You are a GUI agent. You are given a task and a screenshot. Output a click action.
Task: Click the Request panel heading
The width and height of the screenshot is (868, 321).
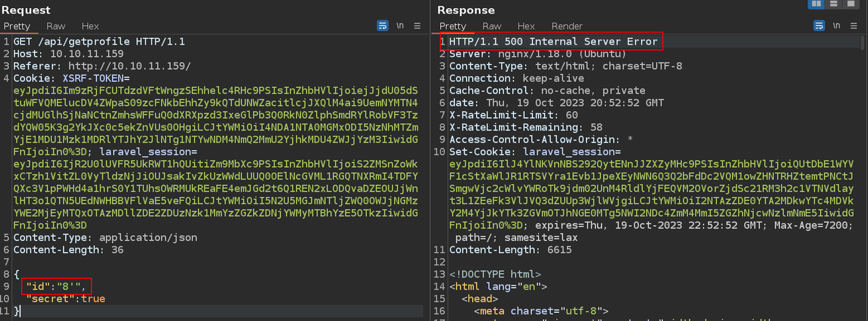[26, 10]
